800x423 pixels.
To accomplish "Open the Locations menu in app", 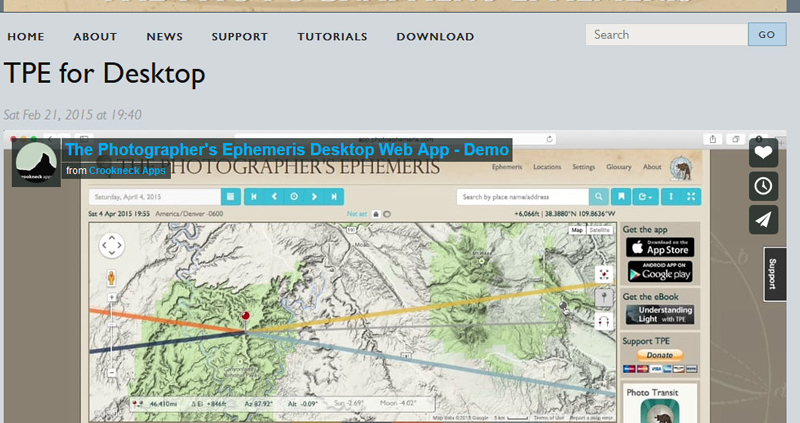I will (x=547, y=167).
